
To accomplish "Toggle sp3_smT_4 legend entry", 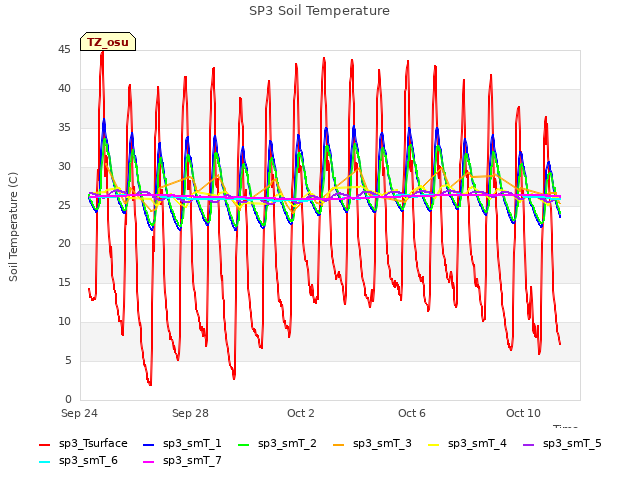I will 467,444.
